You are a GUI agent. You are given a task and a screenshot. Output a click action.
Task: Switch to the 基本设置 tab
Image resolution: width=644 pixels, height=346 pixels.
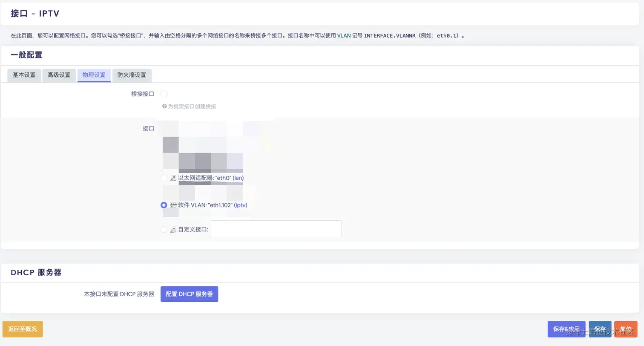tap(24, 75)
